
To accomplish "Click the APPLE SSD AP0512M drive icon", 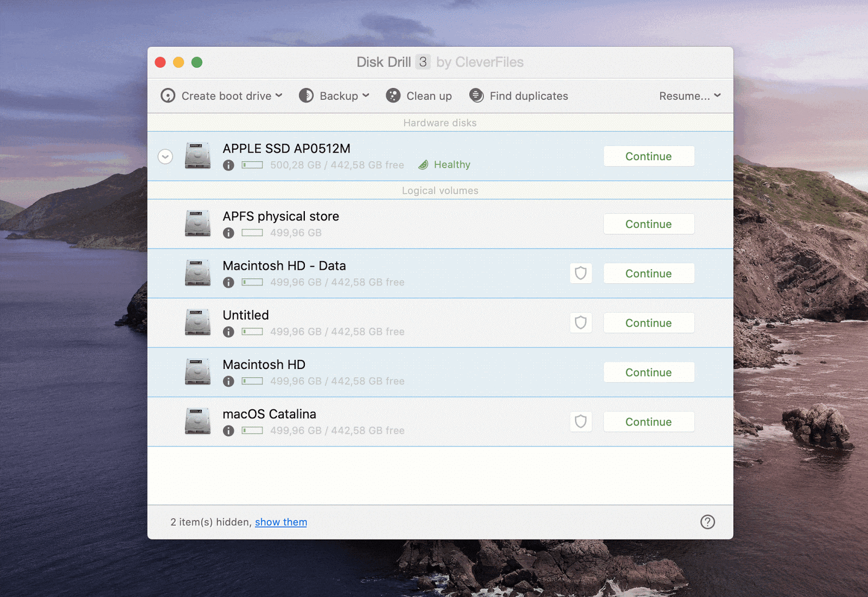I will [x=197, y=156].
